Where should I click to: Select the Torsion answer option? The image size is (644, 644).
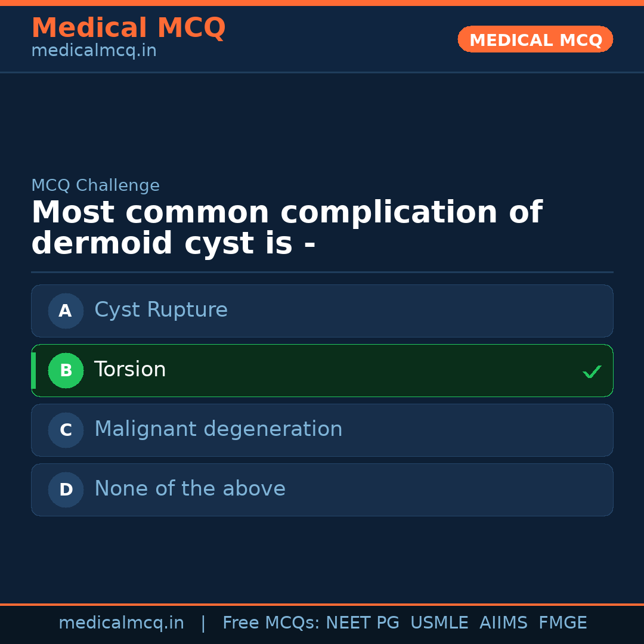[322, 370]
